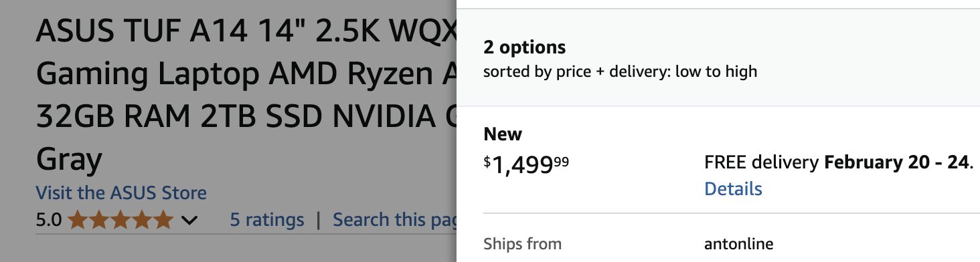This screenshot has width=980, height=262.
Task: Open the 5 ratings link
Action: [267, 220]
